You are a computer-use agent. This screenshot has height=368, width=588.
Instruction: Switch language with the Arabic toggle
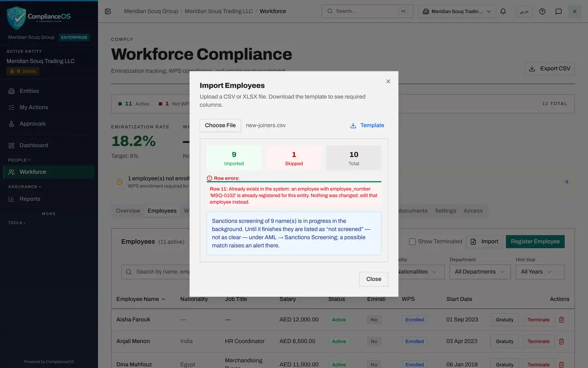(524, 11)
